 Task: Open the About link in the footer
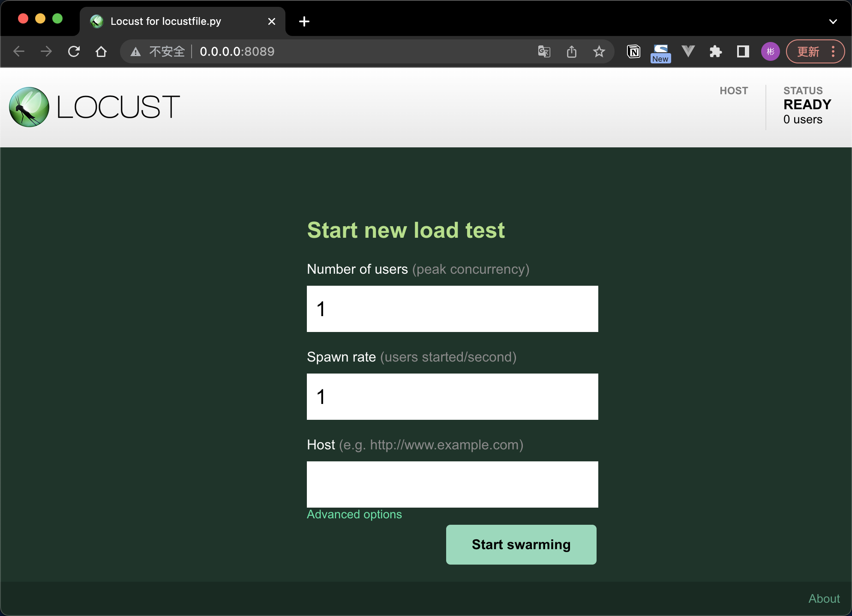(824, 598)
